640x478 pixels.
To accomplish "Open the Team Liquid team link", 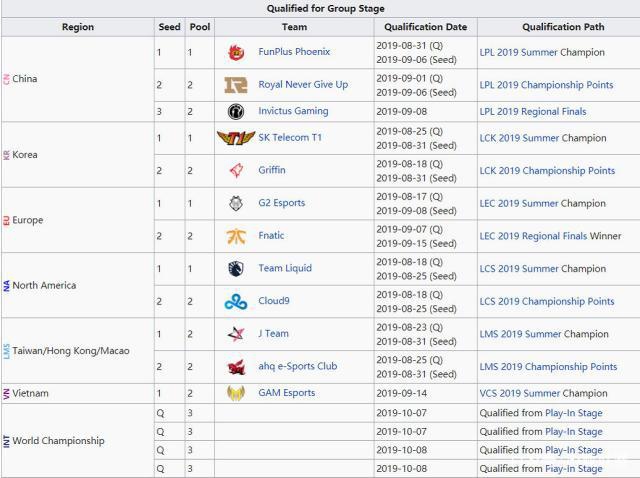I will click(x=285, y=268).
